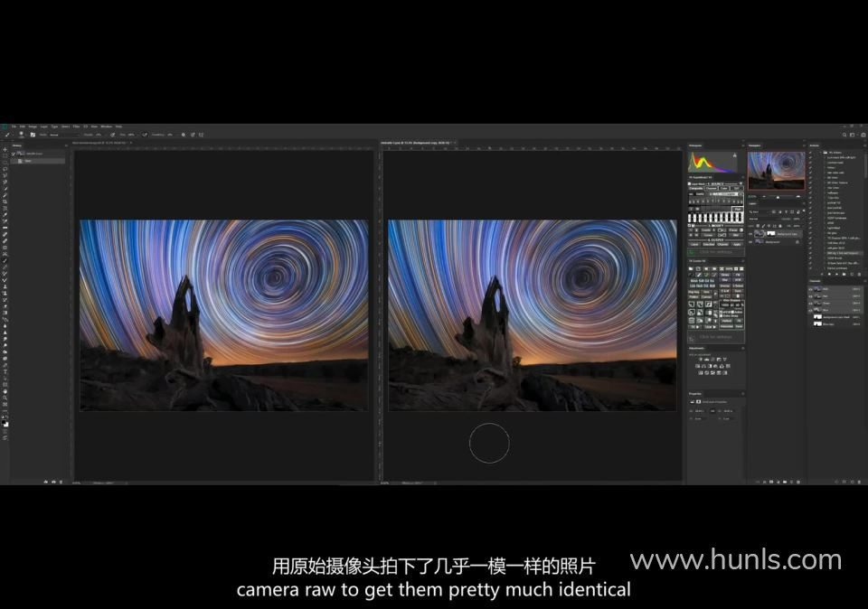Image resolution: width=868 pixels, height=609 pixels.
Task: Create new action in Actions panel
Action: pos(852,275)
